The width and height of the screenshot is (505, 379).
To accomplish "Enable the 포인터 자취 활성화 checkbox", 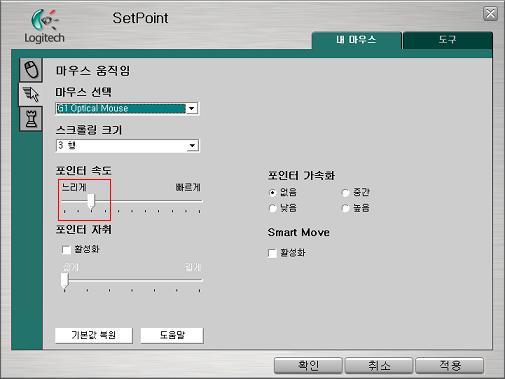I will coord(66,250).
